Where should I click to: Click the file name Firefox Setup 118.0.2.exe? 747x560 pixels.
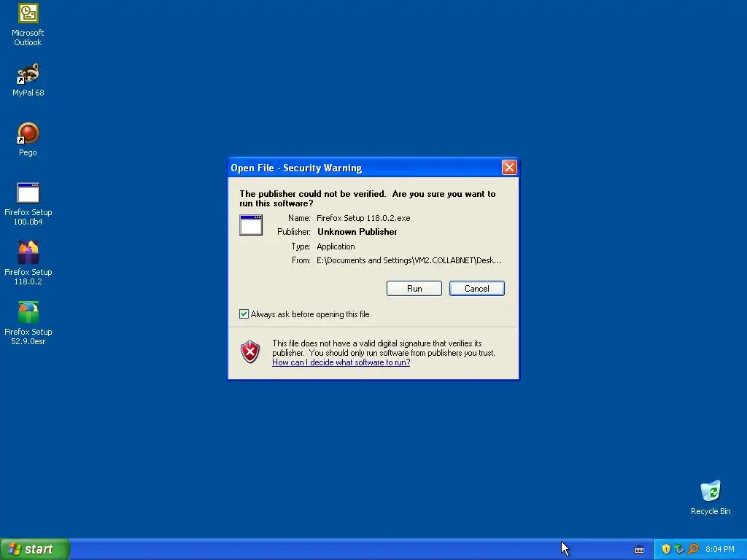click(363, 218)
